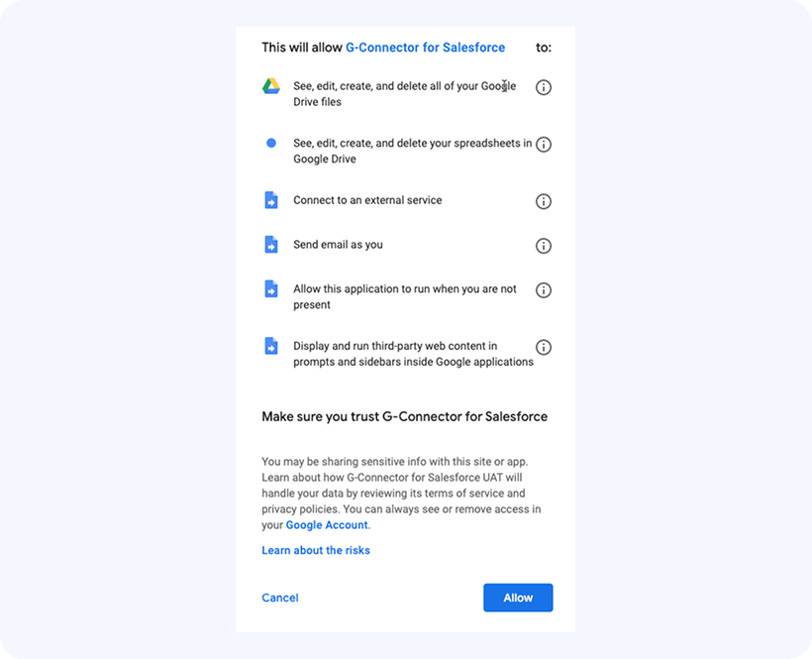The image size is (812, 659).
Task: View info for run when not present
Action: tap(543, 290)
